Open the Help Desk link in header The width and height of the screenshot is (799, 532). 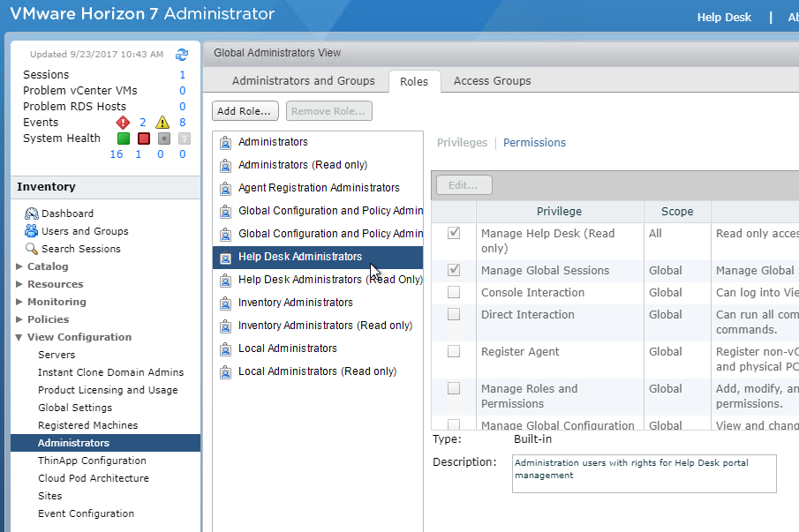click(x=724, y=18)
